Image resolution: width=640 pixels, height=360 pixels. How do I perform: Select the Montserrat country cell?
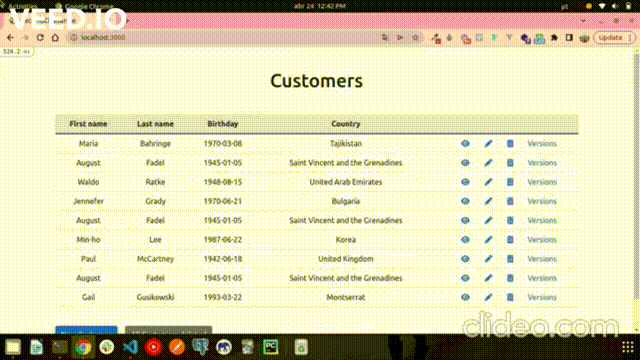tap(346, 297)
